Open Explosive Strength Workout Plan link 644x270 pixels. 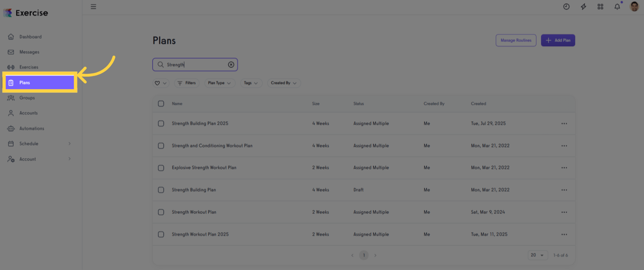[x=204, y=168]
